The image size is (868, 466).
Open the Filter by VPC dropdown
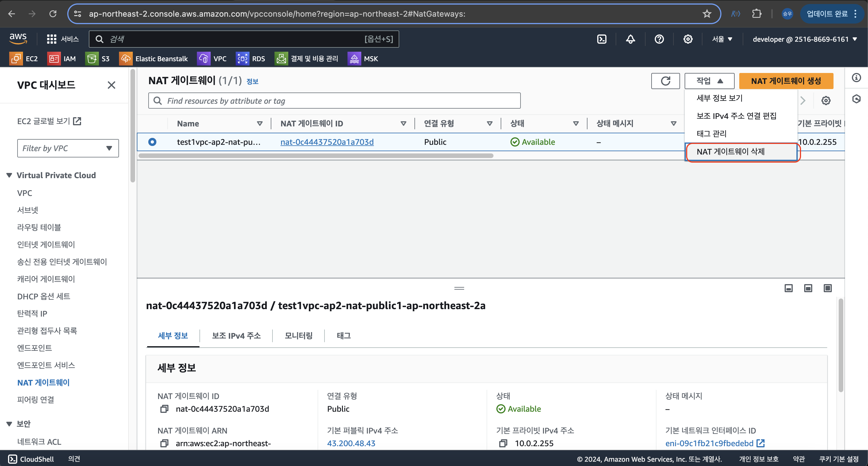point(68,148)
